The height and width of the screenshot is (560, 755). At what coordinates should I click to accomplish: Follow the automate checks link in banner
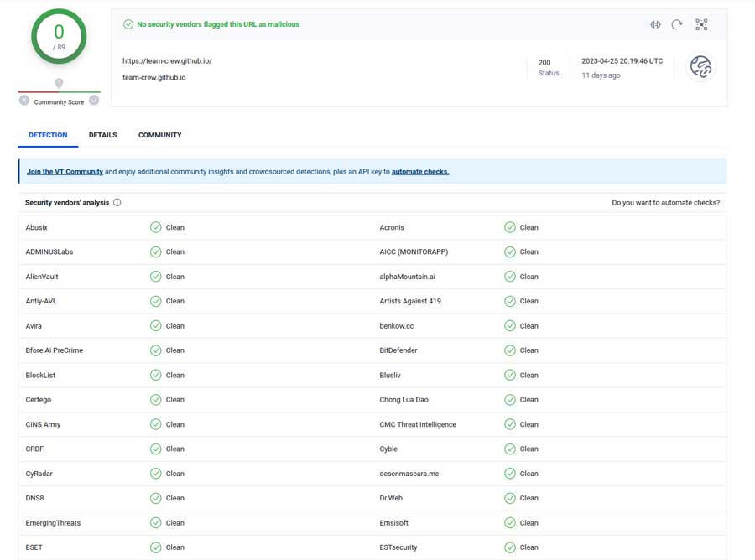pyautogui.click(x=420, y=172)
